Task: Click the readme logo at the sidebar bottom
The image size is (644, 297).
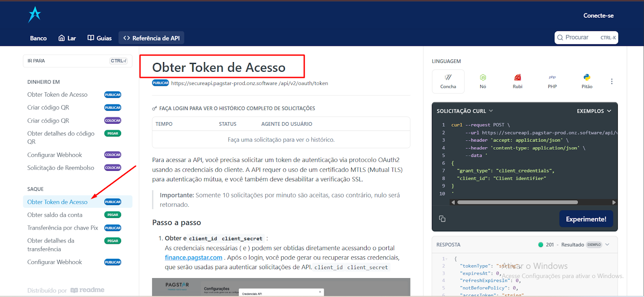Action: 87,290
